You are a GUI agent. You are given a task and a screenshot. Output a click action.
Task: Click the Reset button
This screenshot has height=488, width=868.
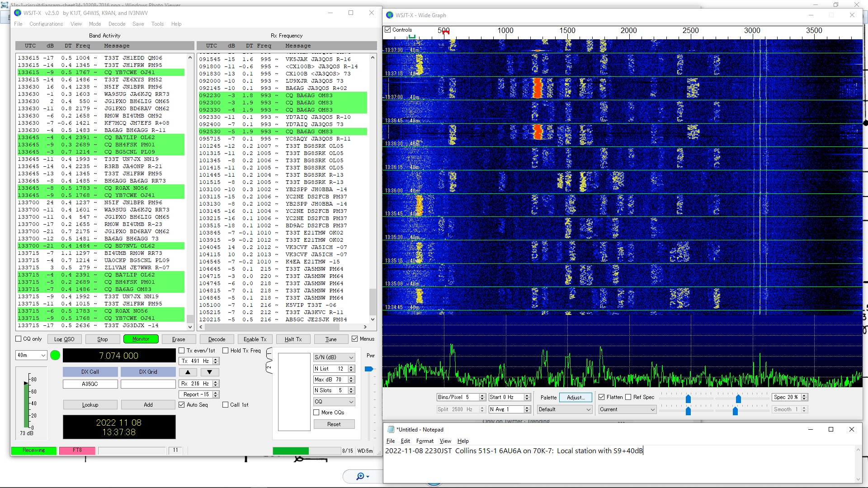tap(334, 424)
